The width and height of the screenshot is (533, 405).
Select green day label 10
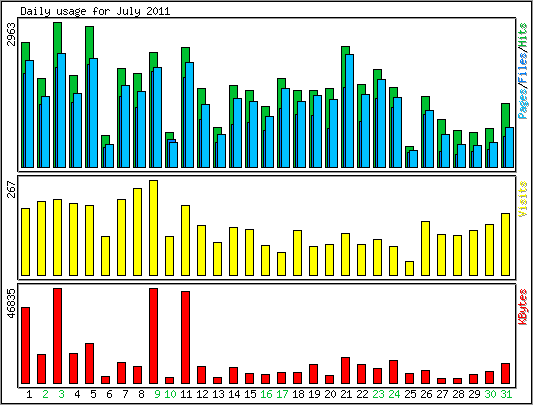click(170, 394)
